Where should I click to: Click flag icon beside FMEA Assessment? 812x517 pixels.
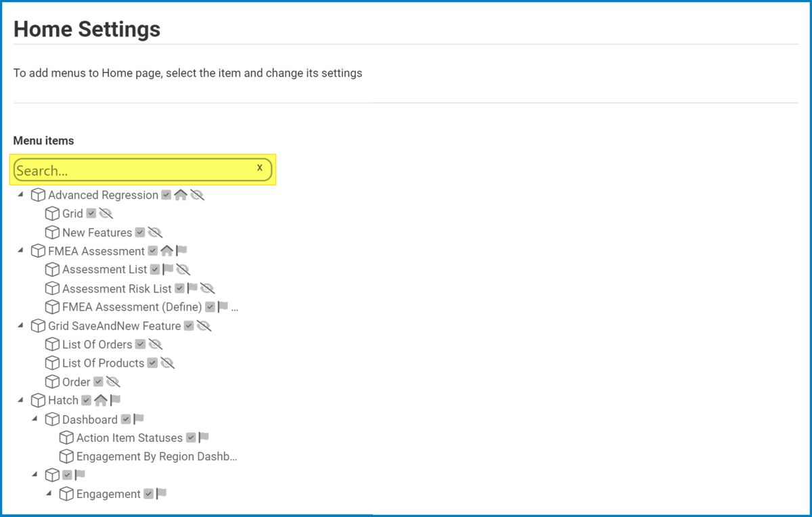pos(181,251)
